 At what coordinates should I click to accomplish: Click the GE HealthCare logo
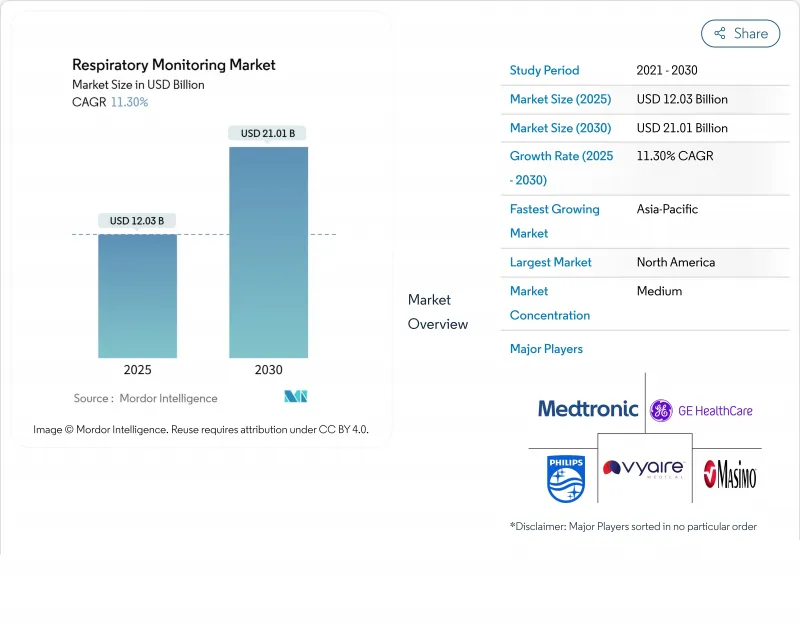701,410
